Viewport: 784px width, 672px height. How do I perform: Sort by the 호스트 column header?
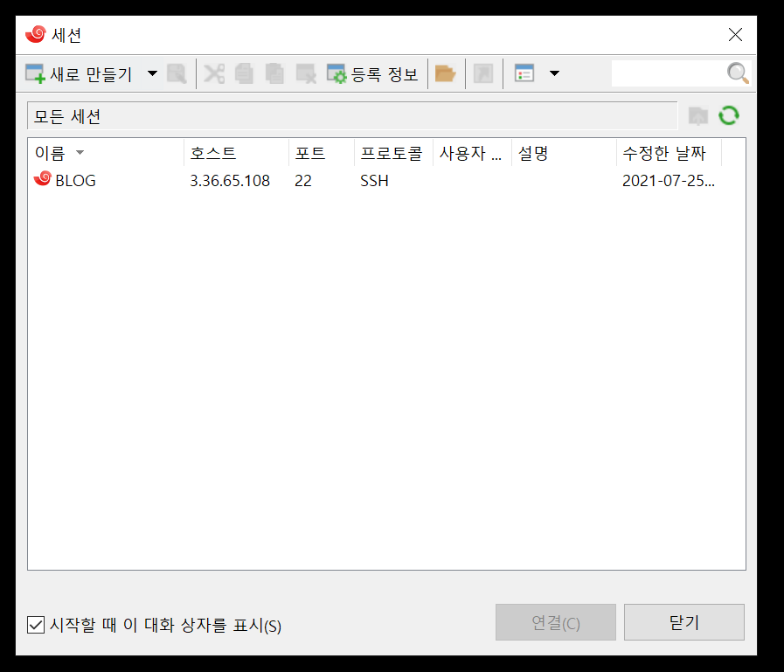[236, 153]
